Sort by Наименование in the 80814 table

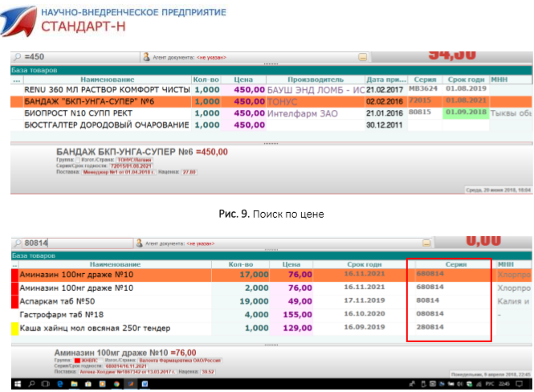pos(115,264)
